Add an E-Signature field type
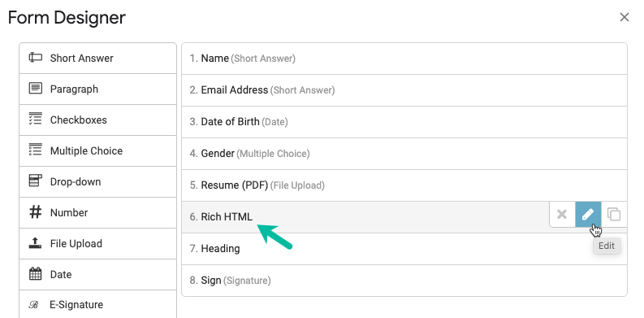 97,304
